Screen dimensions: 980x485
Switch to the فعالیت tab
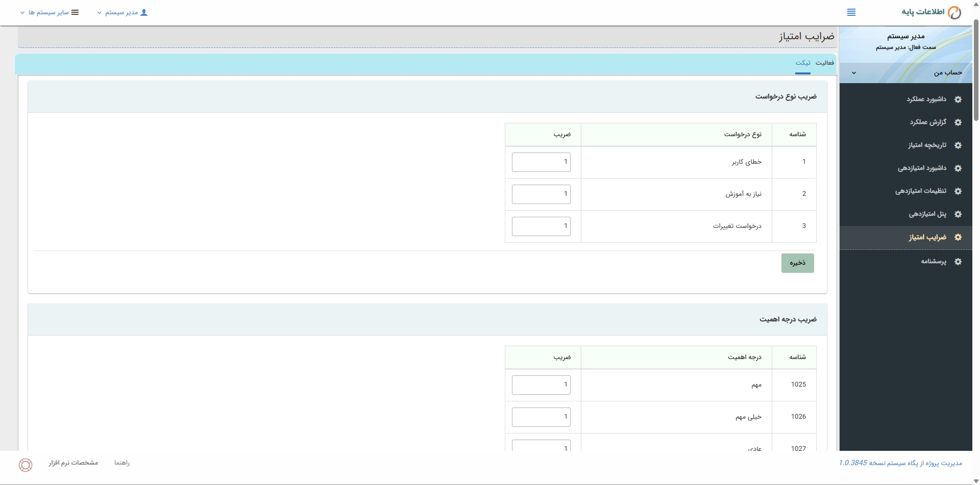coord(825,63)
